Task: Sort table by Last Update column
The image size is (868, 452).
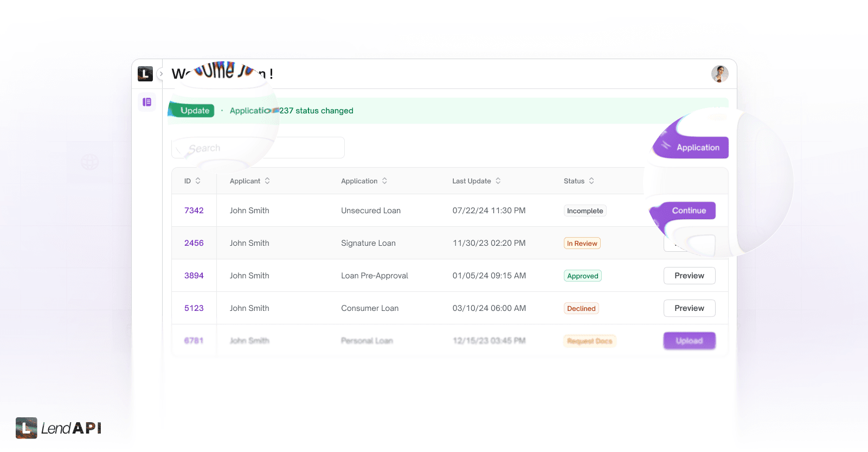Action: pos(477,181)
